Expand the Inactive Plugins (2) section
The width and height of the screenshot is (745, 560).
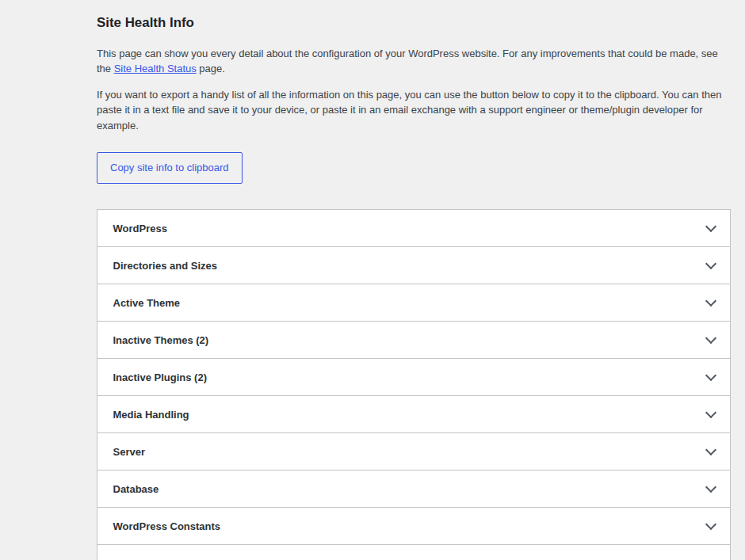(414, 378)
